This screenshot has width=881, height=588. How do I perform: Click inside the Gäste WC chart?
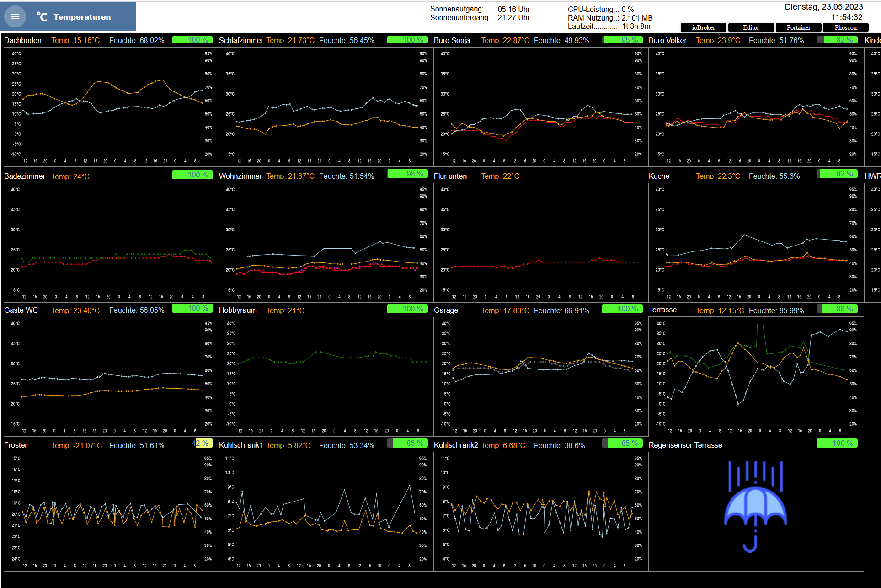point(111,376)
